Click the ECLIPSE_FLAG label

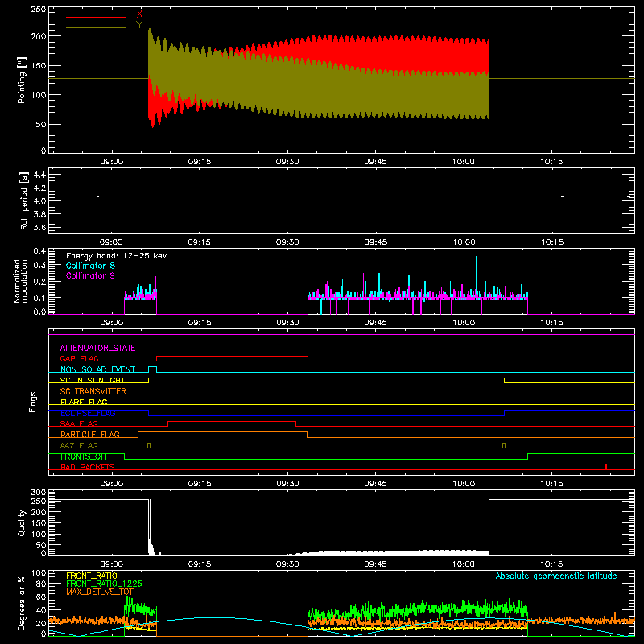pos(88,413)
